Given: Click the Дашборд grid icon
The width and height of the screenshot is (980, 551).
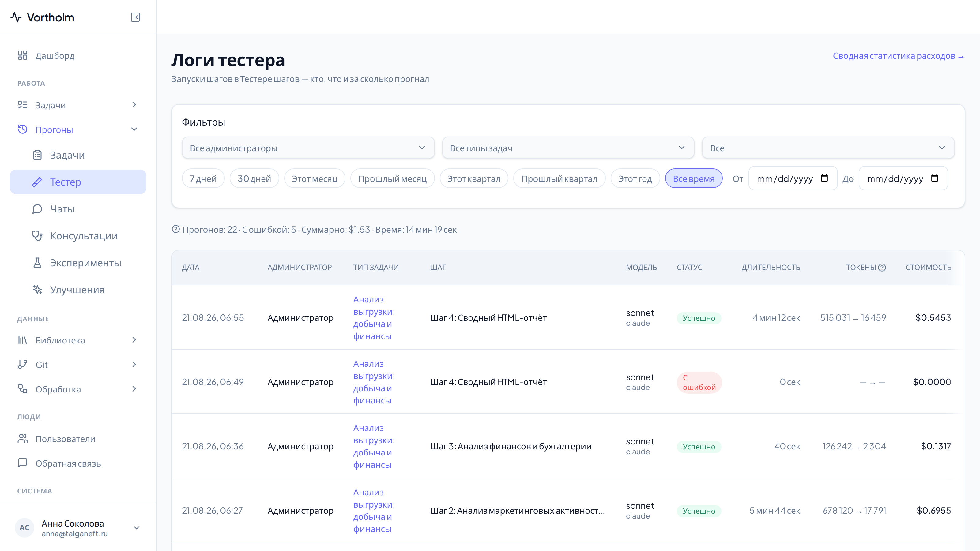Looking at the screenshot, I should point(22,55).
